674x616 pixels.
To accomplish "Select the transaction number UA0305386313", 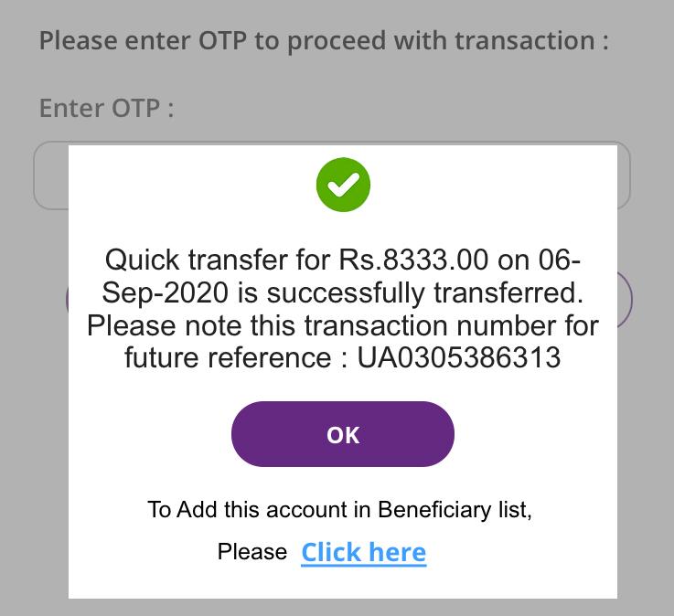I will (x=459, y=357).
